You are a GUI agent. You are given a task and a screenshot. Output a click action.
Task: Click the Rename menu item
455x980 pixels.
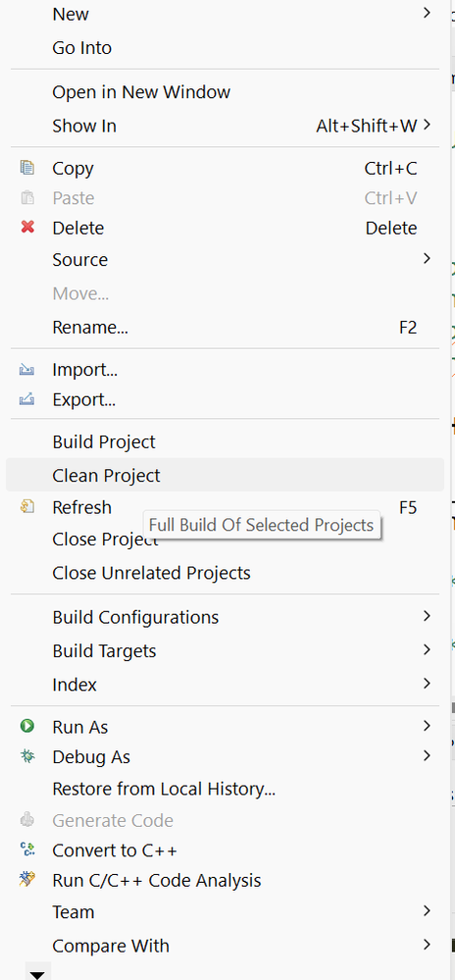pyautogui.click(x=225, y=327)
